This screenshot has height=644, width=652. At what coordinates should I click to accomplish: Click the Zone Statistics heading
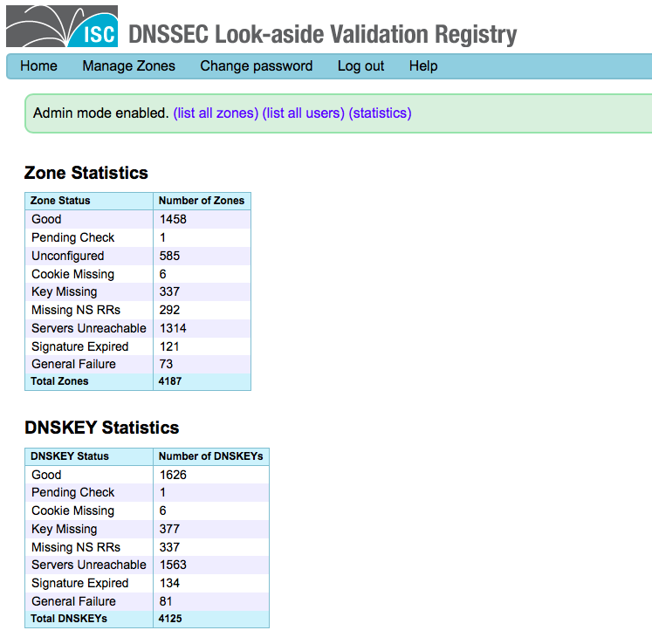point(86,173)
